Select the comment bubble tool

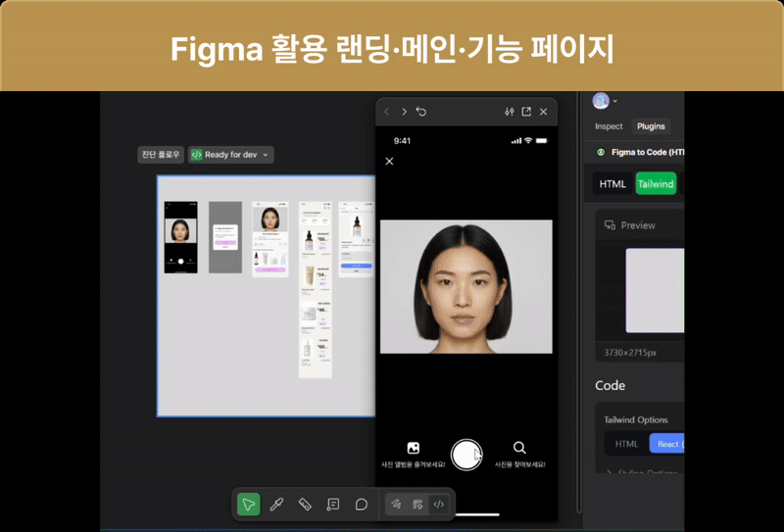(361, 505)
